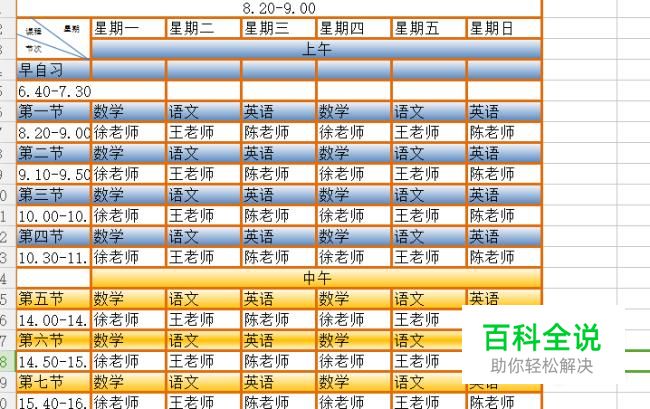This screenshot has height=409, width=650.
Task: Select 语文 in 第一节 row under 星期二
Action: coord(203,112)
